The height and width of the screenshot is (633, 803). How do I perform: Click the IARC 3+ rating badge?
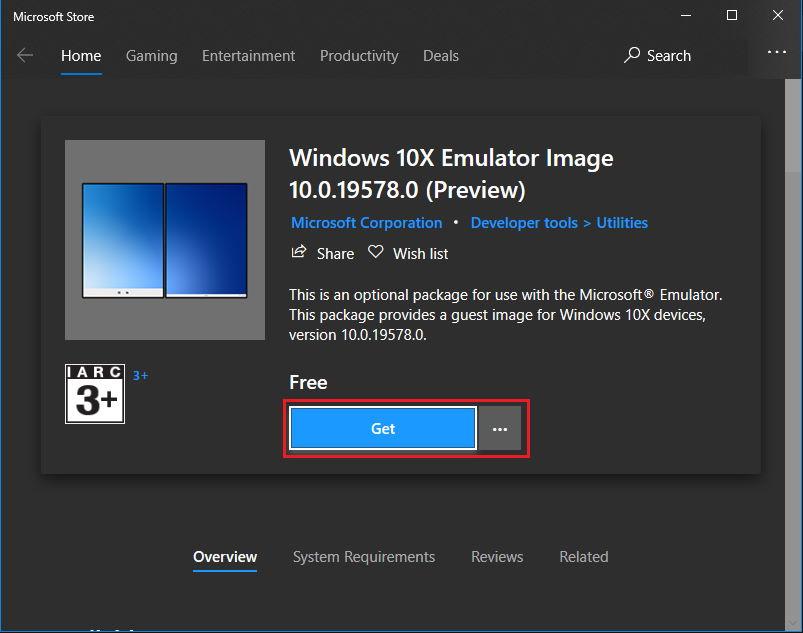pos(95,394)
